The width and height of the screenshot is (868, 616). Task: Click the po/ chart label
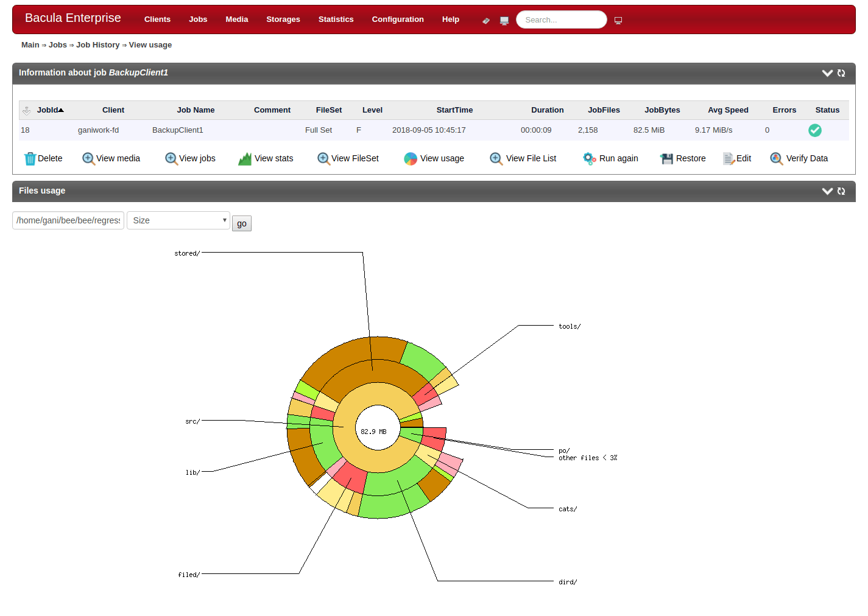(564, 451)
